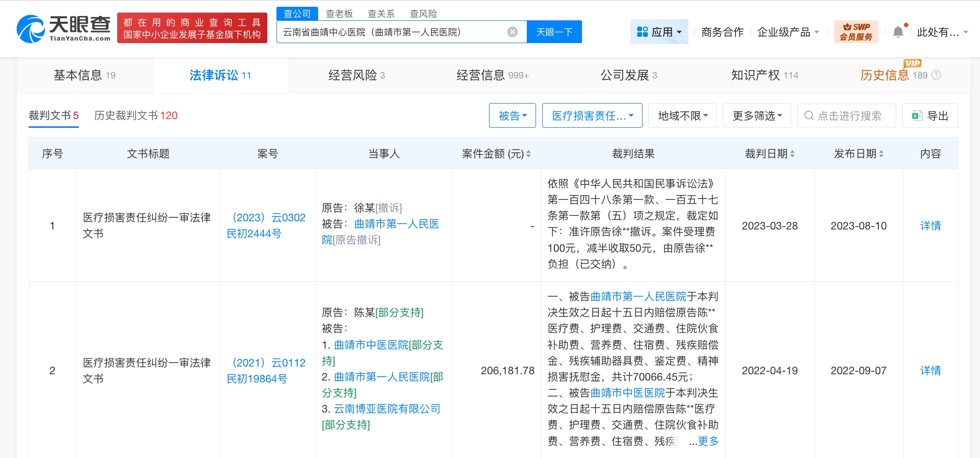Expand the 被告 filter dropdown
This screenshot has height=458, width=980.
tap(512, 116)
